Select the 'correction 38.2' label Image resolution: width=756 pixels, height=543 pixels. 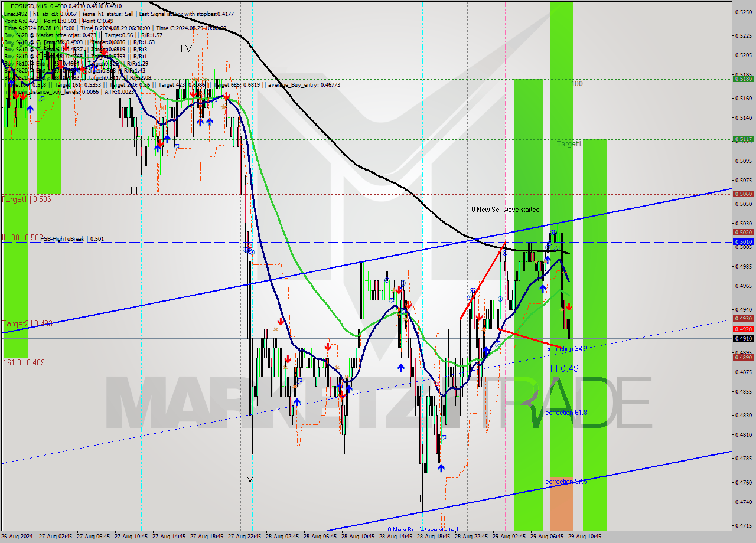coord(566,349)
